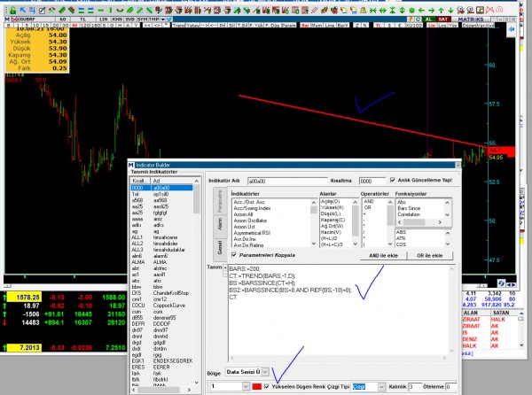Open the line number 1 dropdown
Screen dimensions: 532x395
[246, 386]
